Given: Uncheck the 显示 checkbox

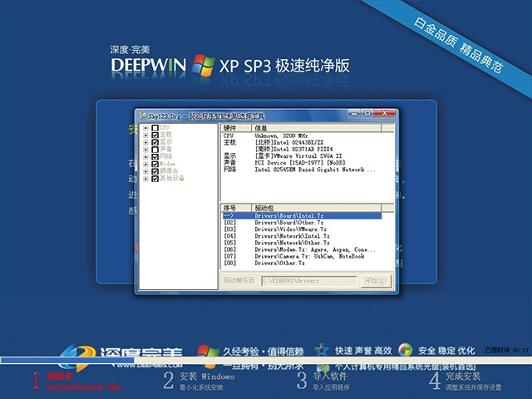Looking at the screenshot, I should (x=155, y=142).
